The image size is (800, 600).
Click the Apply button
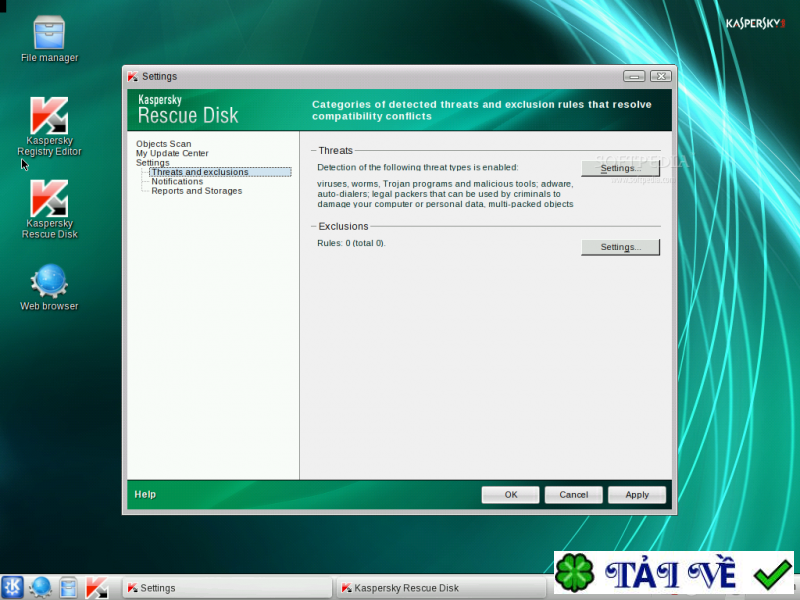637,494
